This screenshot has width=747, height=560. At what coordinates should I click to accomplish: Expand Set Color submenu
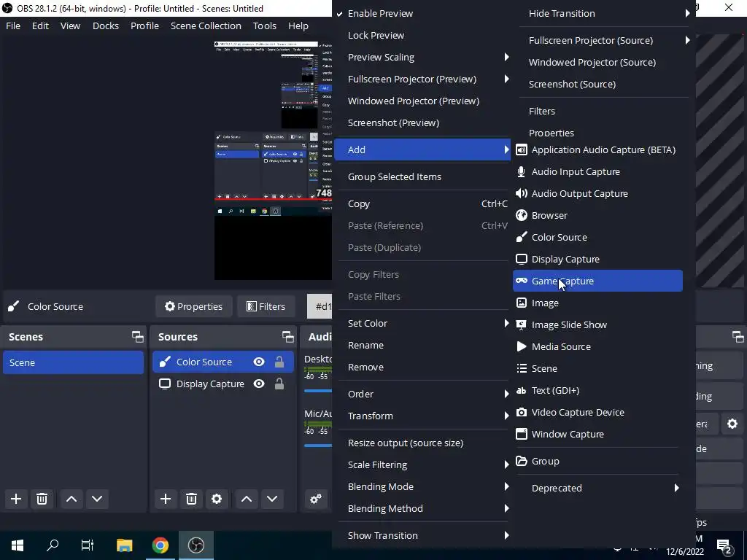423,323
